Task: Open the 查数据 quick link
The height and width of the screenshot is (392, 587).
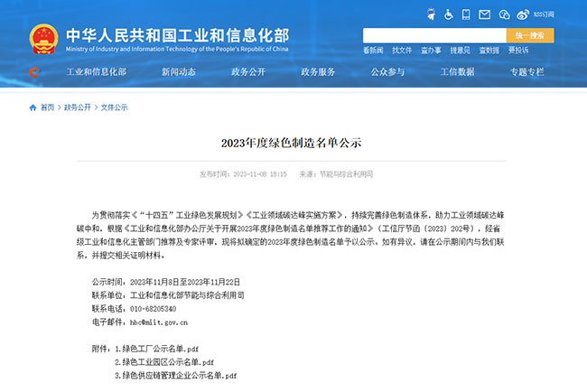Action: pyautogui.click(x=489, y=51)
